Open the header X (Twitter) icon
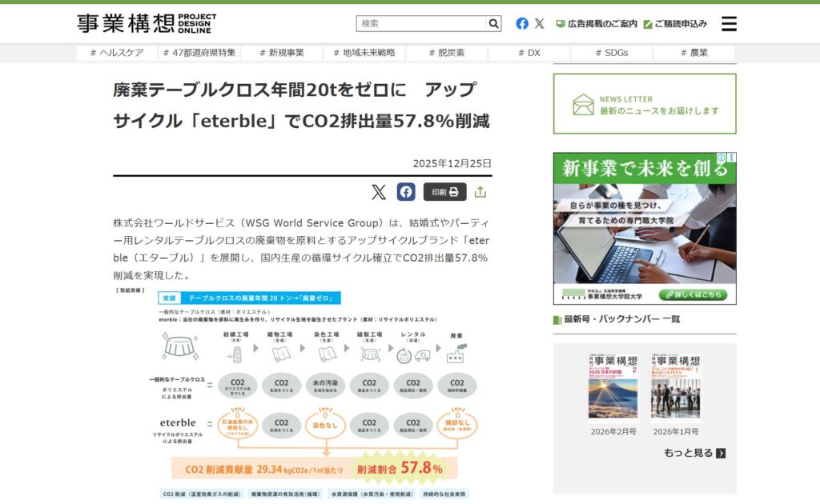820x504 pixels. (x=540, y=24)
